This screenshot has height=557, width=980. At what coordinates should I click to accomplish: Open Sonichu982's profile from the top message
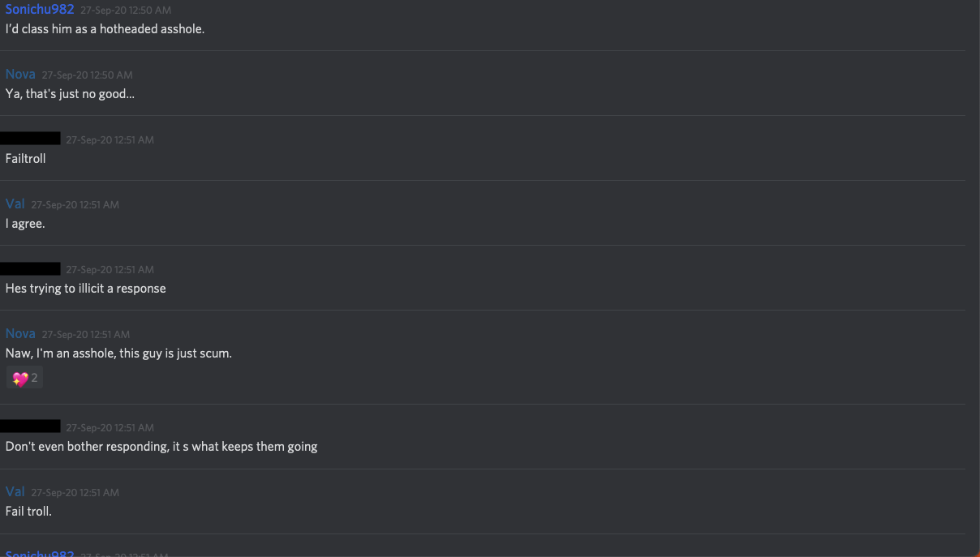pyautogui.click(x=40, y=10)
